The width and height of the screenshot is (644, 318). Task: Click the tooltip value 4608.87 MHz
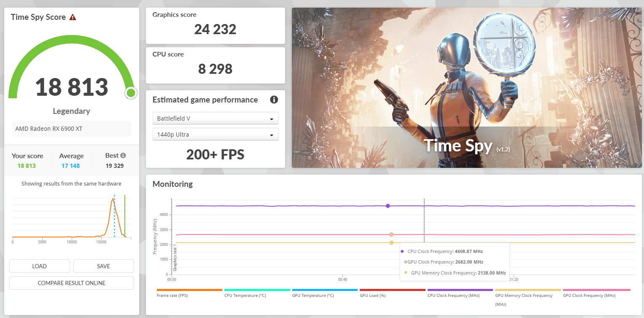coord(469,251)
